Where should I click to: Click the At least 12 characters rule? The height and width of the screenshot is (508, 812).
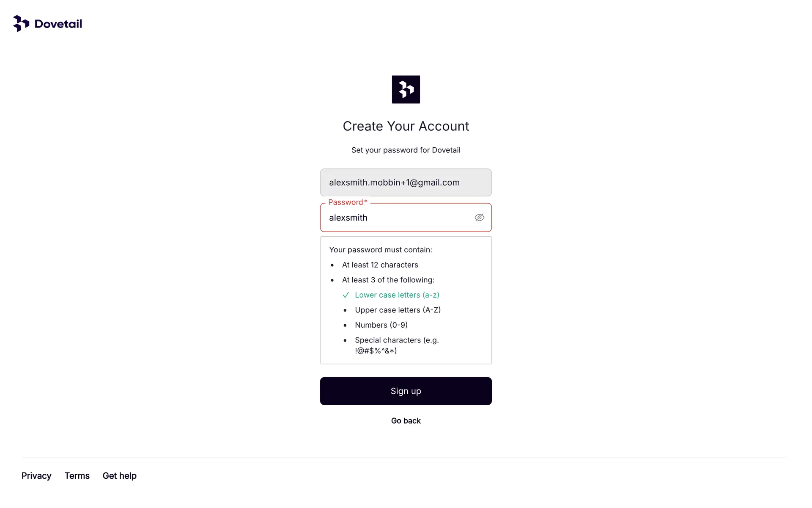click(x=380, y=265)
